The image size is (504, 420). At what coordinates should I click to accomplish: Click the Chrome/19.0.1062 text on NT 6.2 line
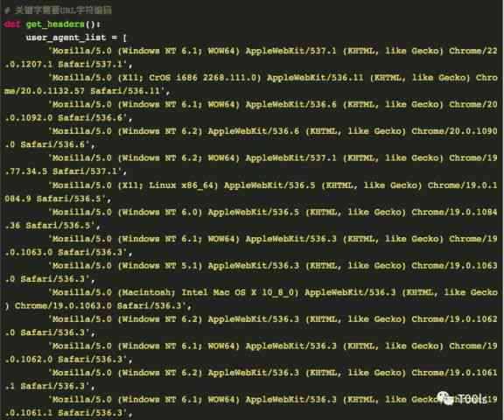click(x=454, y=319)
